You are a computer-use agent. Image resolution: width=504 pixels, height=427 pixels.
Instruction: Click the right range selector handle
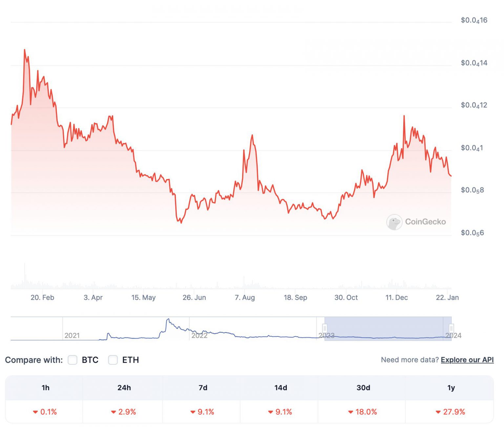[451, 328]
